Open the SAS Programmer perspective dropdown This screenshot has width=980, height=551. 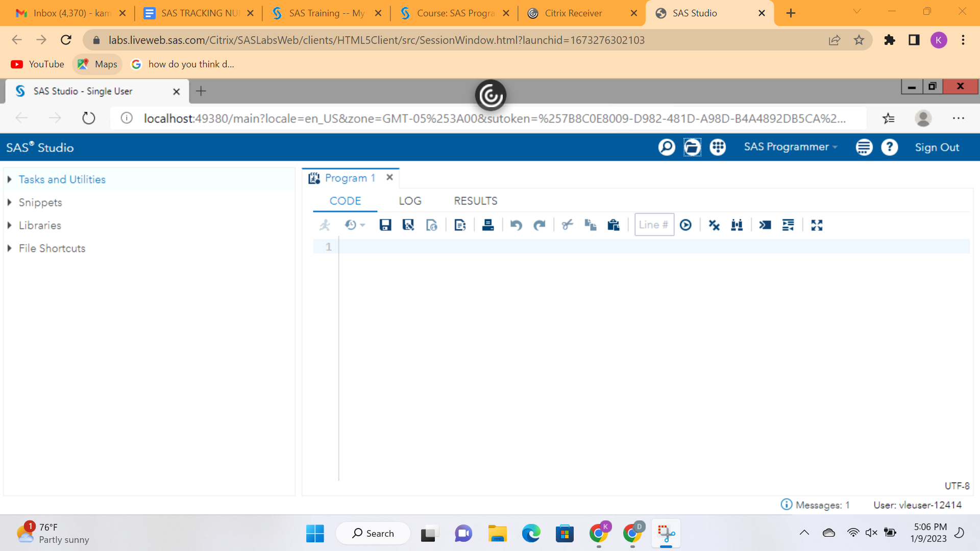pos(790,147)
